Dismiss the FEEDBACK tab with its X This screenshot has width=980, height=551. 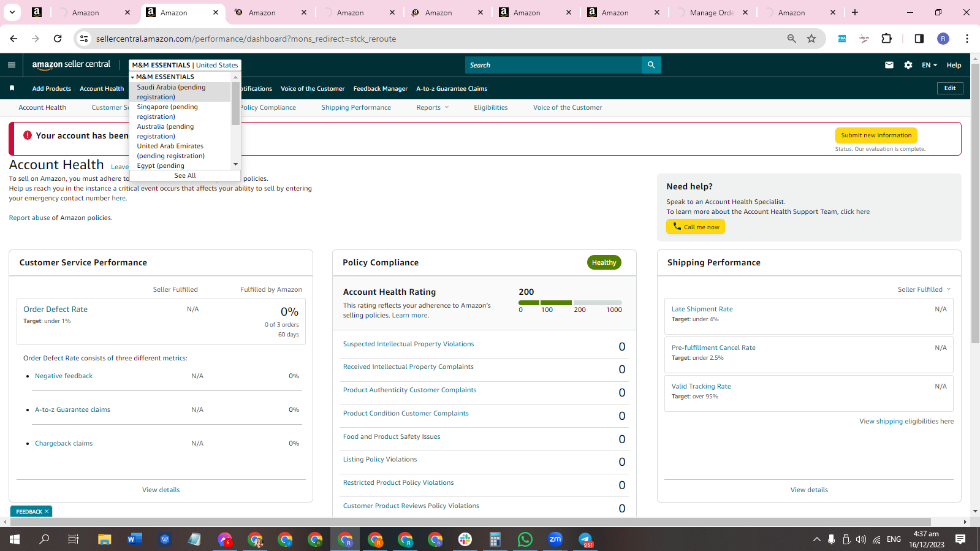click(x=47, y=511)
